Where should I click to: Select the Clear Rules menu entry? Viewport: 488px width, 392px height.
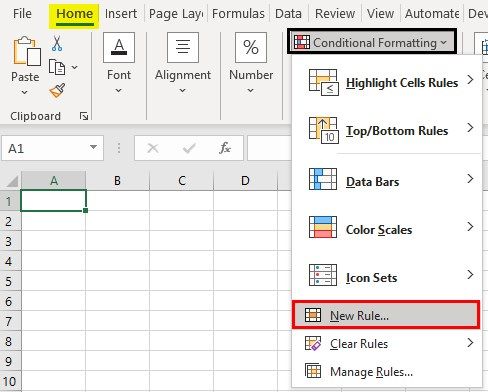tap(386, 343)
